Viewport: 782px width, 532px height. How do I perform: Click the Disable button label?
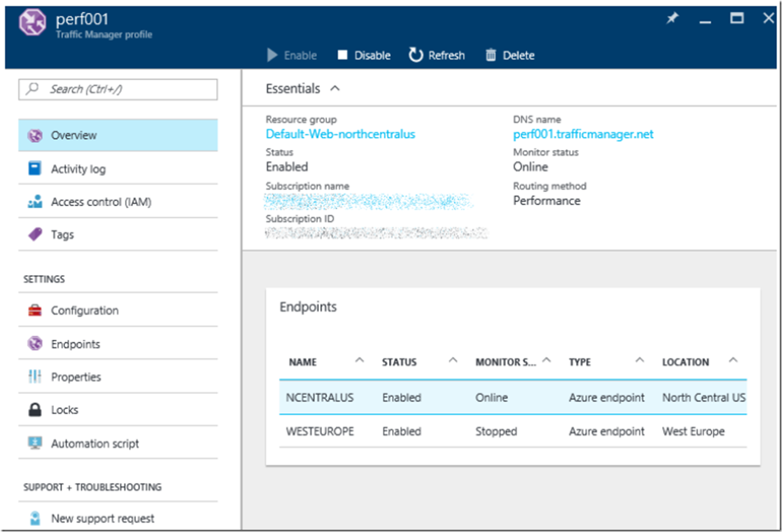coord(372,56)
